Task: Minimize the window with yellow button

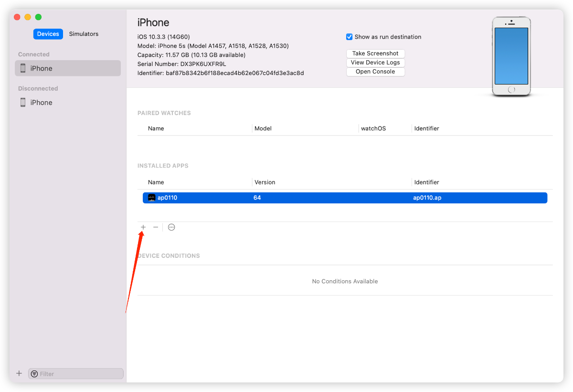Action: 28,17
